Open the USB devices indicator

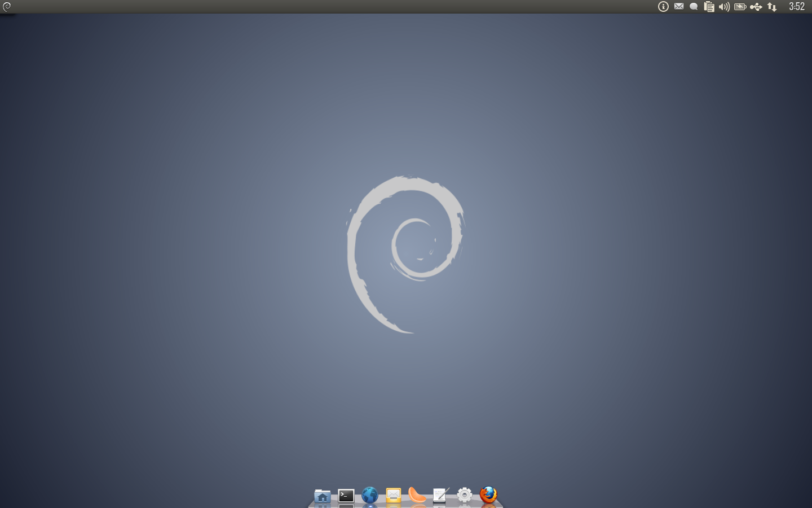click(756, 7)
